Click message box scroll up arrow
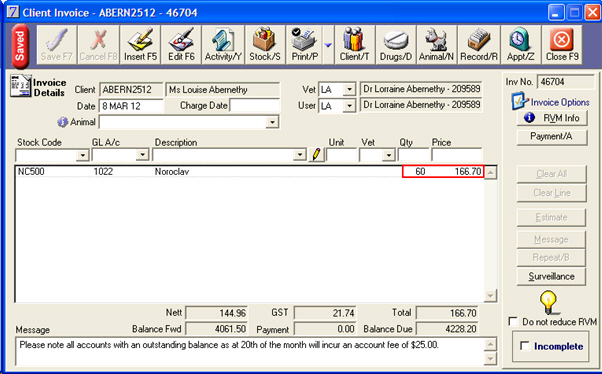The height and width of the screenshot is (374, 602). (490, 344)
